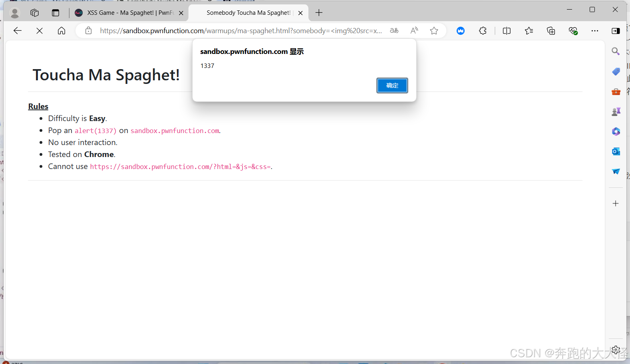
Task: Open Browser essentials heart icon
Action: click(x=573, y=31)
